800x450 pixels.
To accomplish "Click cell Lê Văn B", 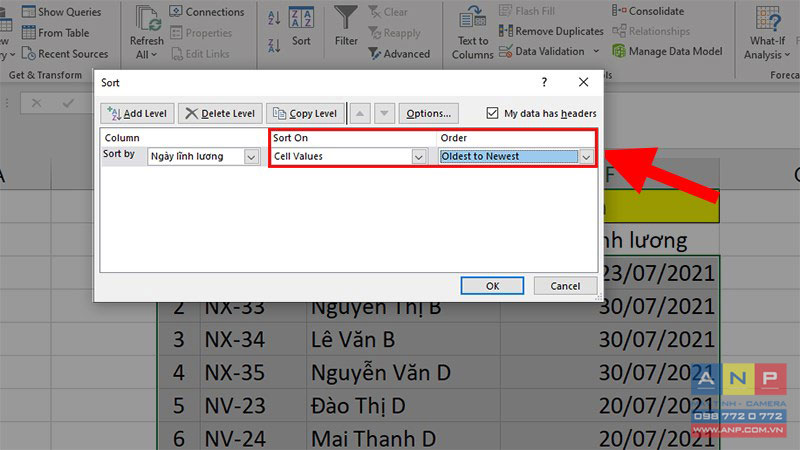I will [403, 340].
